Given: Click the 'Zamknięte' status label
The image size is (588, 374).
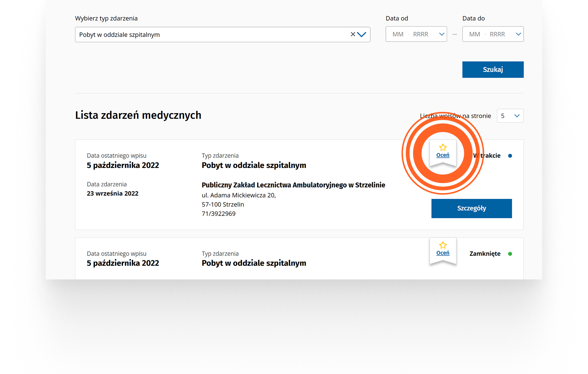Looking at the screenshot, I should (485, 254).
